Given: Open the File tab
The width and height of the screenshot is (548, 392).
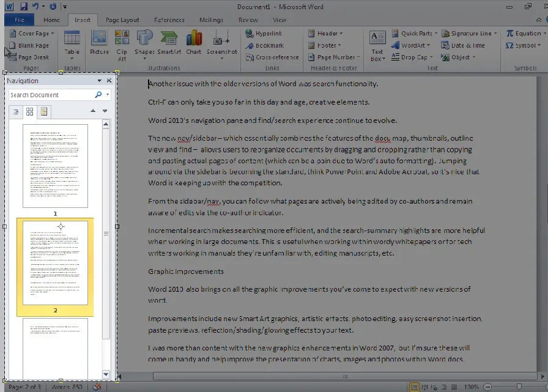Looking at the screenshot, I should 20,20.
